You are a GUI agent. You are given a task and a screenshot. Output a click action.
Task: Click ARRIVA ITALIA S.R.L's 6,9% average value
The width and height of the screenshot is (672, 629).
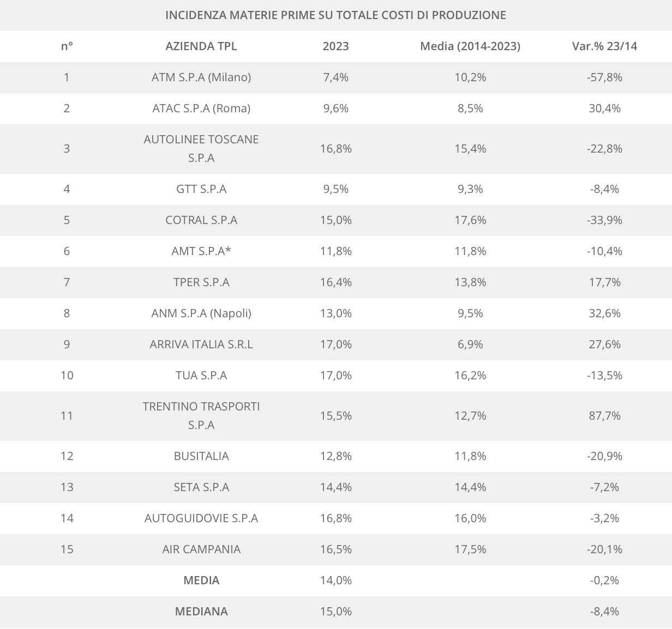[x=470, y=344]
